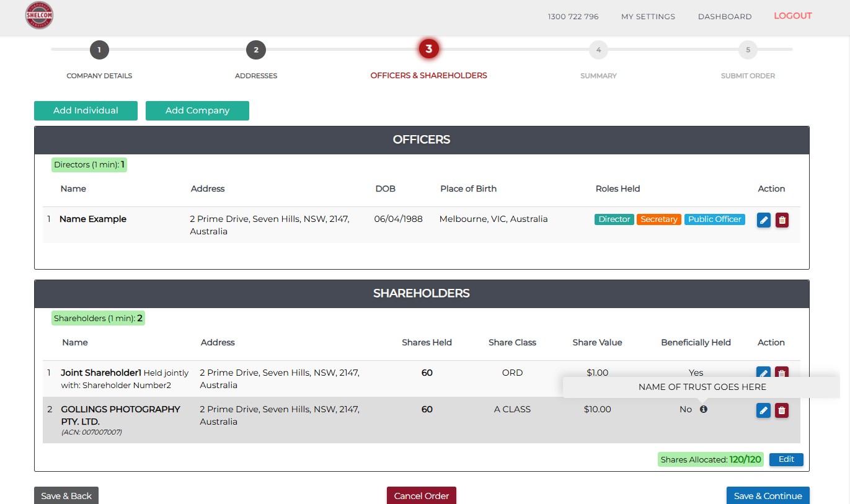Click the Shelcom logo
Image resolution: width=850 pixels, height=504 pixels.
point(39,15)
